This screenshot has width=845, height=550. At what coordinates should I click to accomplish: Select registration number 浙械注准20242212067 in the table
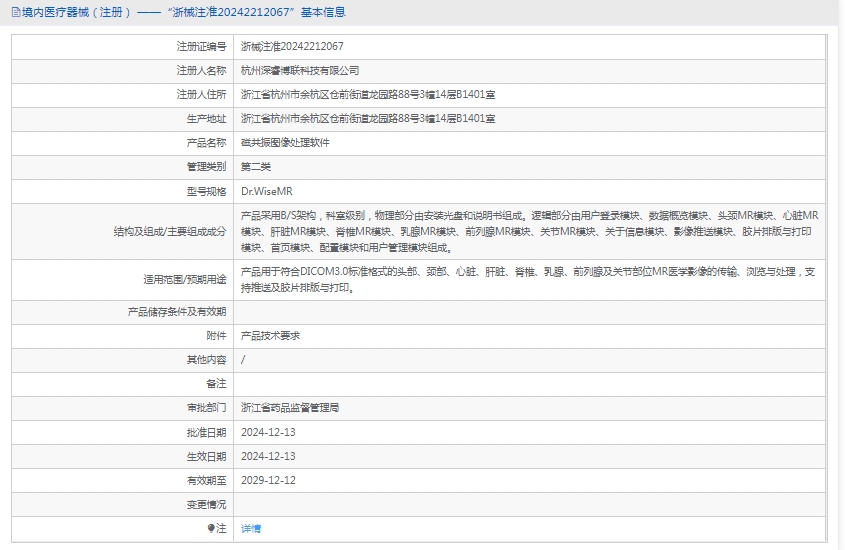coord(292,47)
